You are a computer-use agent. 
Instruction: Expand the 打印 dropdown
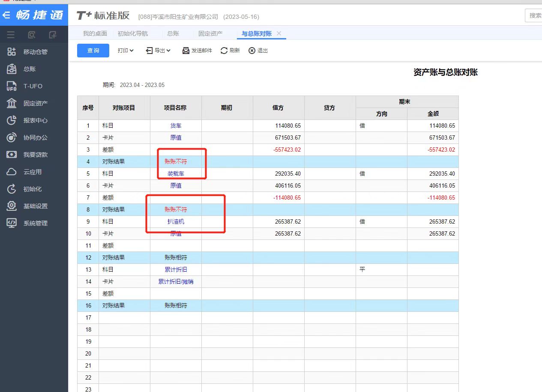126,51
